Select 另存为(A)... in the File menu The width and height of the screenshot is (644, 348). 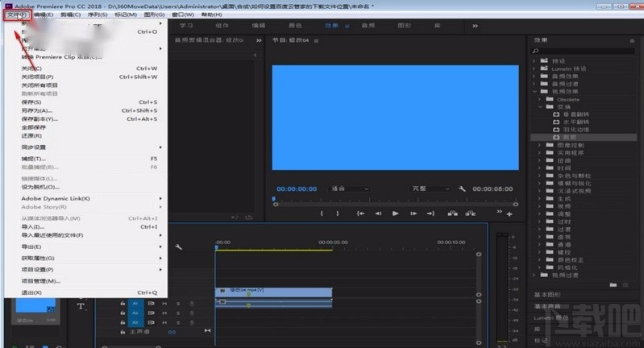[x=37, y=110]
